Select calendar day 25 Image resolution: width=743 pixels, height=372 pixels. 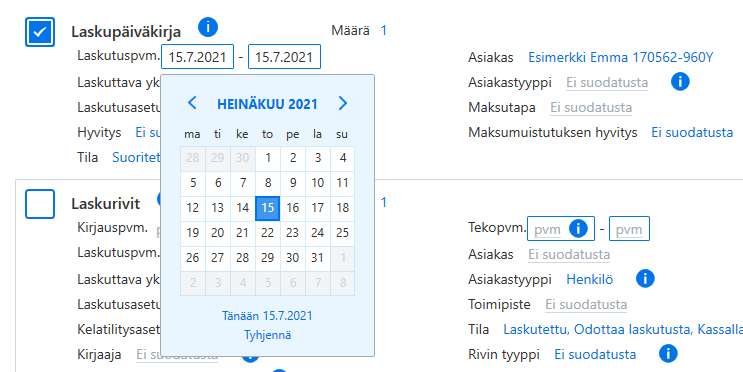pyautogui.click(x=343, y=233)
